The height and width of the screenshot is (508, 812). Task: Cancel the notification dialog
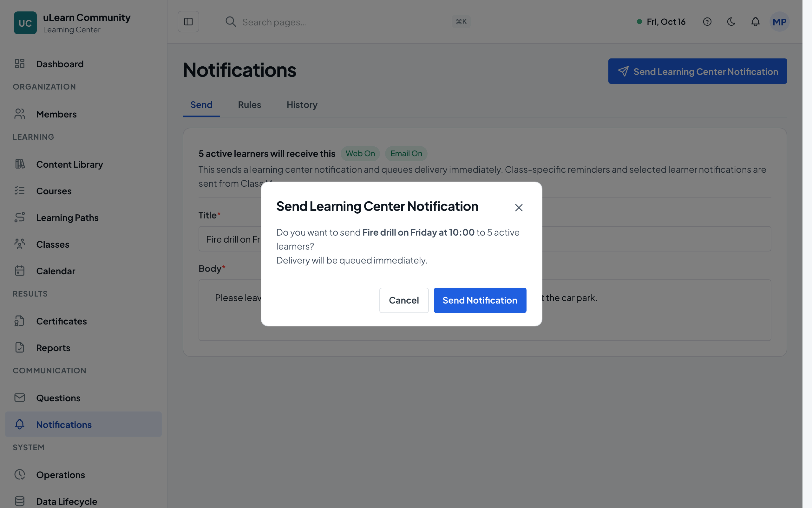[404, 300]
